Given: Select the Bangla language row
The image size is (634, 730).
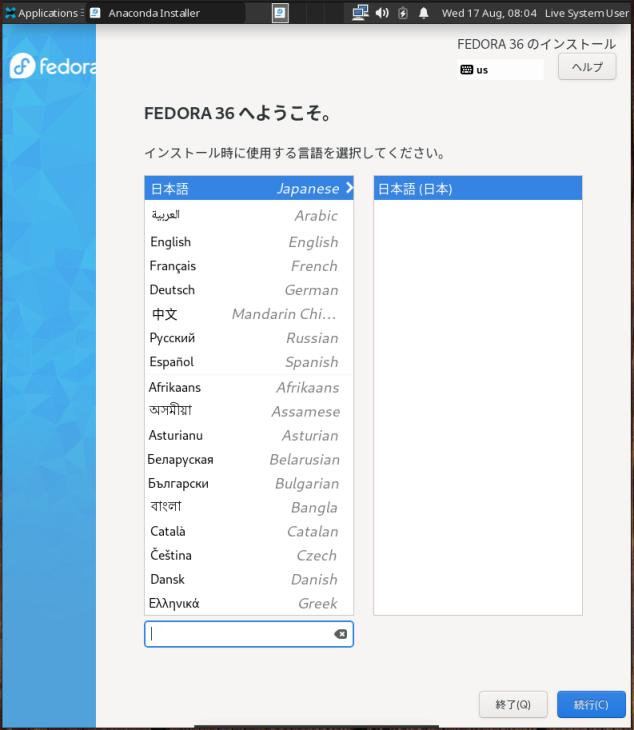Looking at the screenshot, I should click(249, 507).
